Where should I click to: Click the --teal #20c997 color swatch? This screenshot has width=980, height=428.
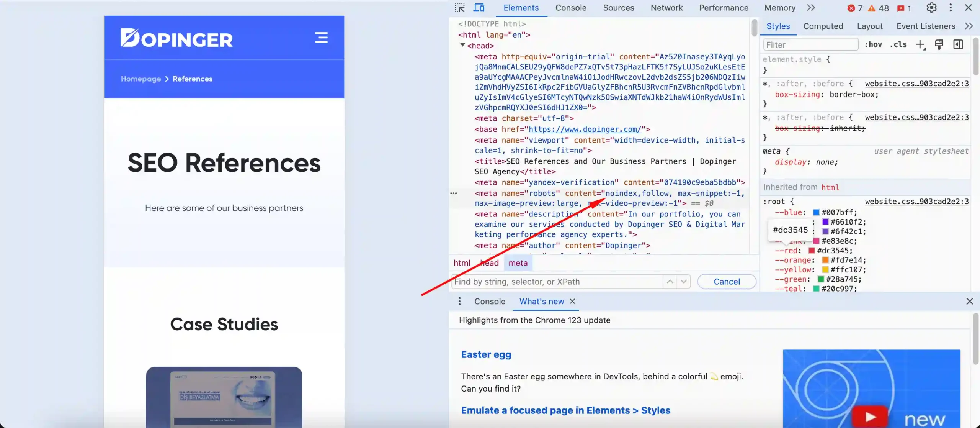(816, 289)
